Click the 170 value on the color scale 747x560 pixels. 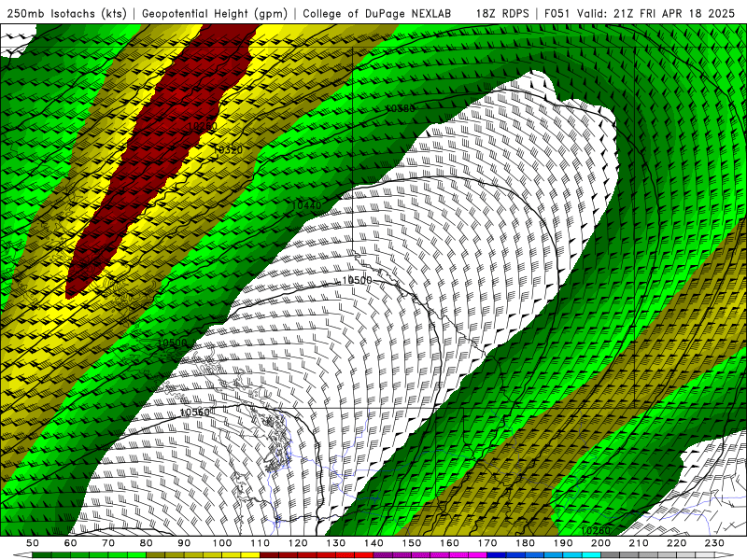486,543
